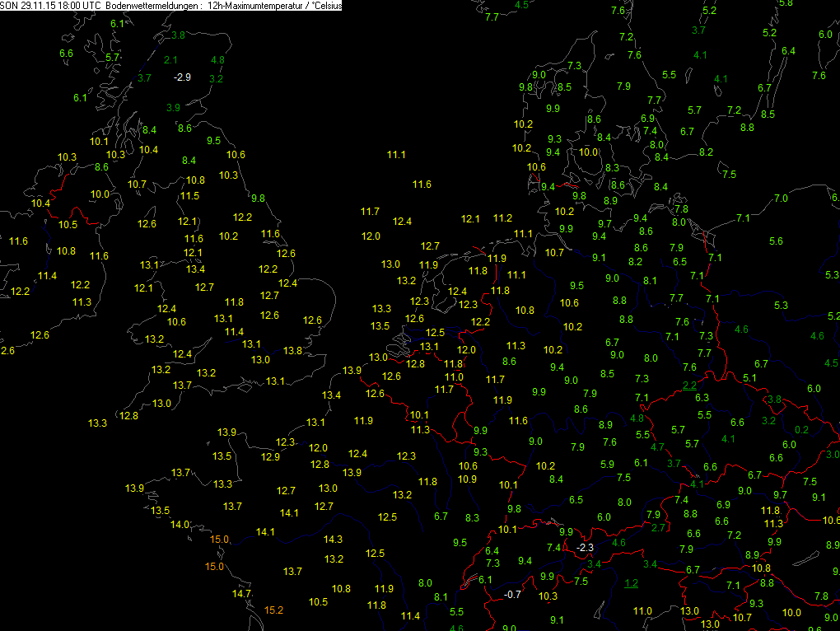Screen dimensions: 840x631
Task: Select the 13.8 reading in southeast England
Action: tap(292, 351)
